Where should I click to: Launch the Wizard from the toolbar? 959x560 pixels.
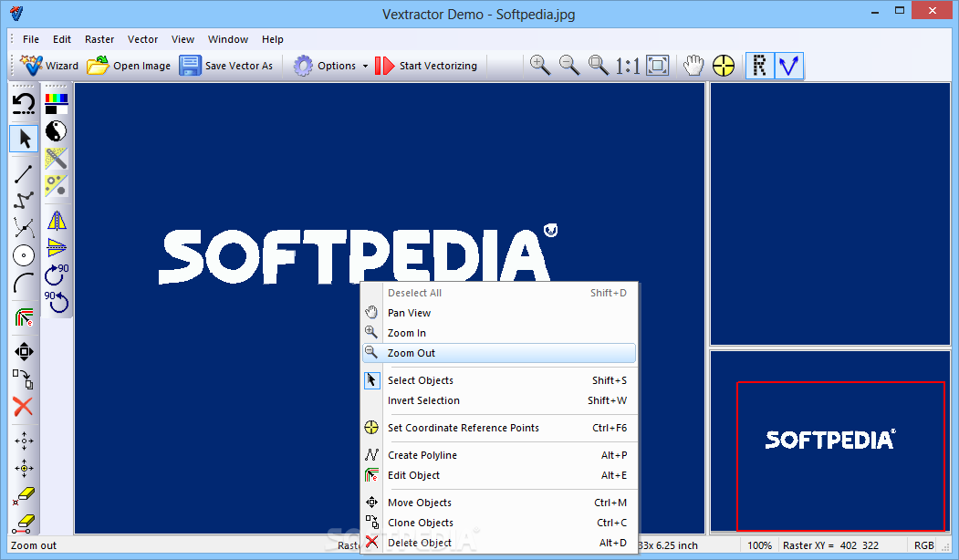(x=49, y=66)
